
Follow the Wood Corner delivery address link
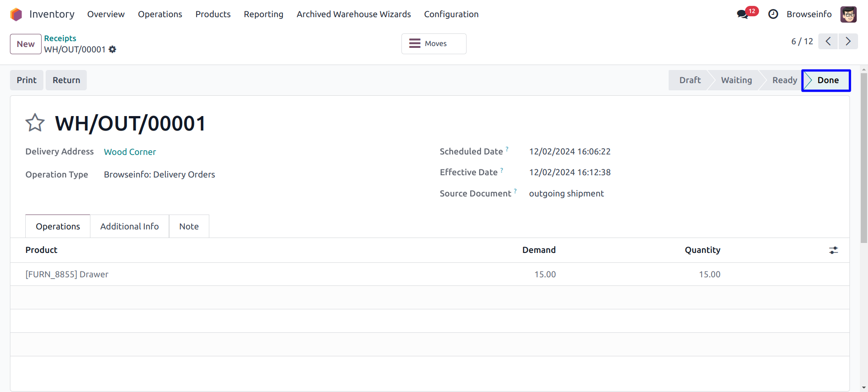(130, 152)
